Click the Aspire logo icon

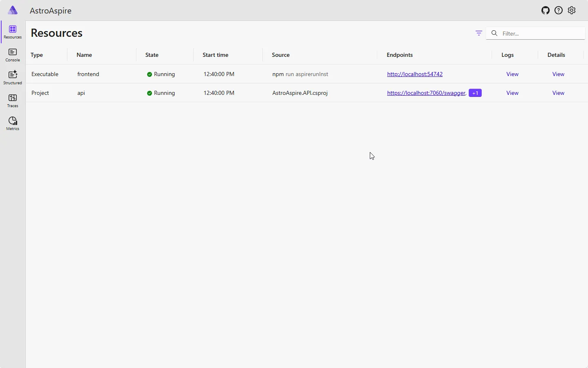click(x=13, y=10)
